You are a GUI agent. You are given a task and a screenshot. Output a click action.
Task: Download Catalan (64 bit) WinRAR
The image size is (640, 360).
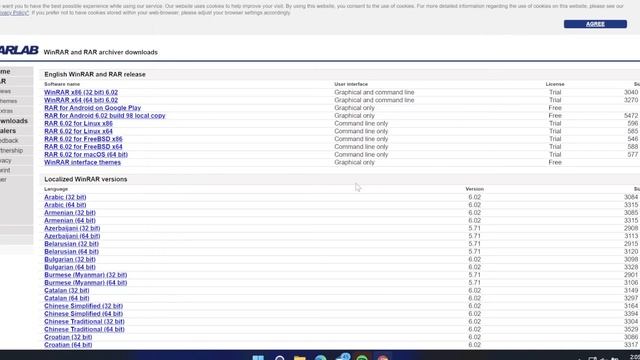tap(67, 298)
